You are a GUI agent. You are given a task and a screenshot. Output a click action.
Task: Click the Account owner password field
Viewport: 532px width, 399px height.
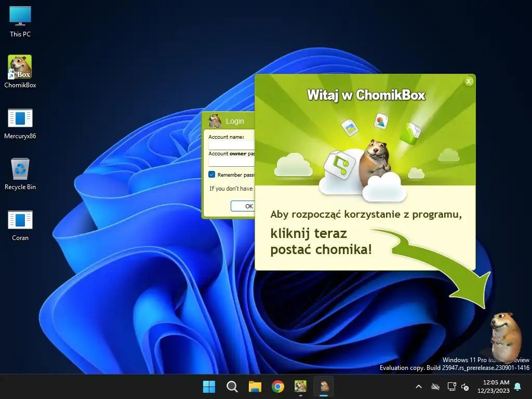tap(231, 162)
